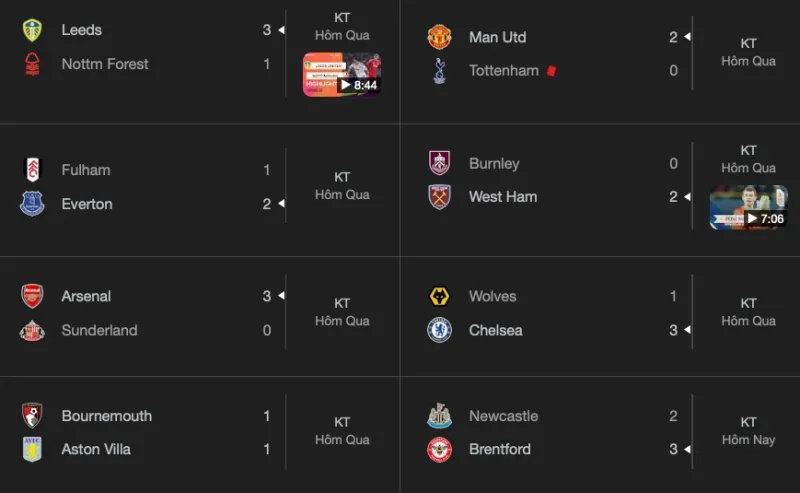Click the Arsenal club crest
This screenshot has height=493, width=800.
point(32,296)
